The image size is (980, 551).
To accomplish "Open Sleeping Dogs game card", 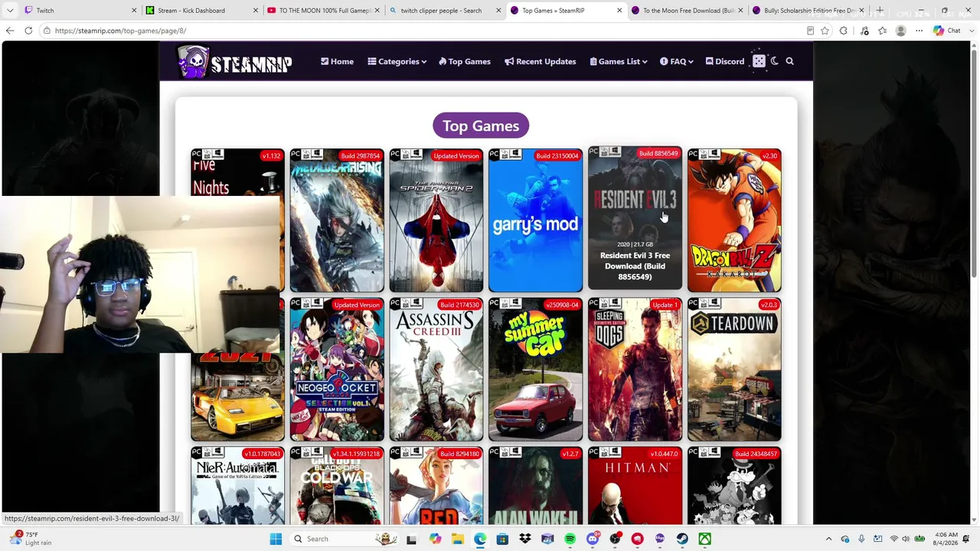I will click(x=635, y=370).
